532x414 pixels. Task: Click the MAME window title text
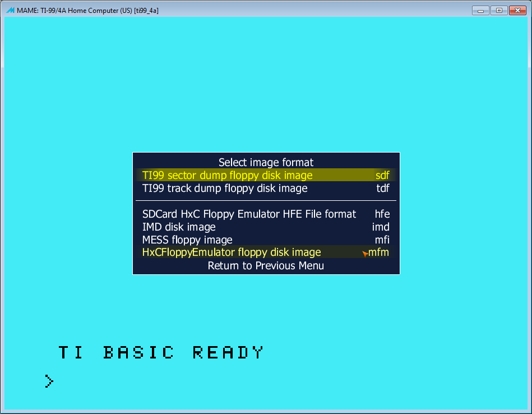pos(87,11)
